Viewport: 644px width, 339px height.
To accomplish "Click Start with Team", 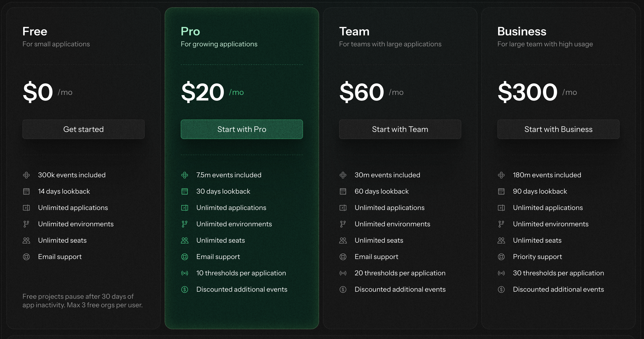I will tap(400, 129).
